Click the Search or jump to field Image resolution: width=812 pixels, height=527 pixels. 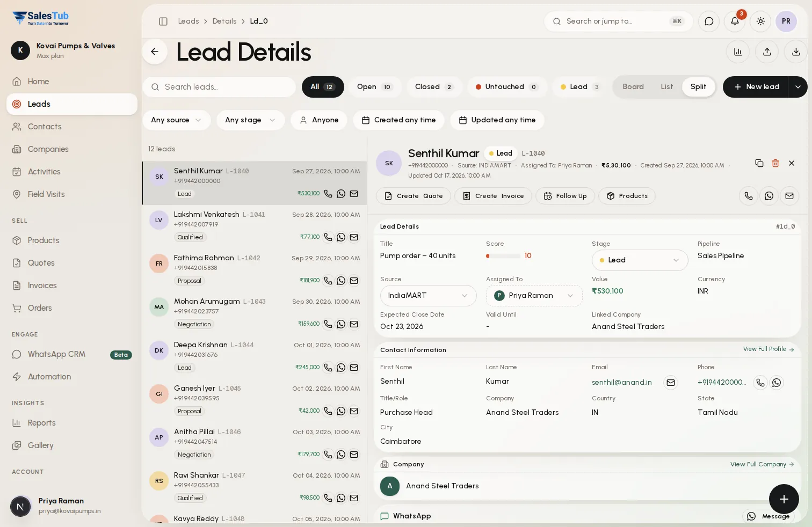[618, 21]
